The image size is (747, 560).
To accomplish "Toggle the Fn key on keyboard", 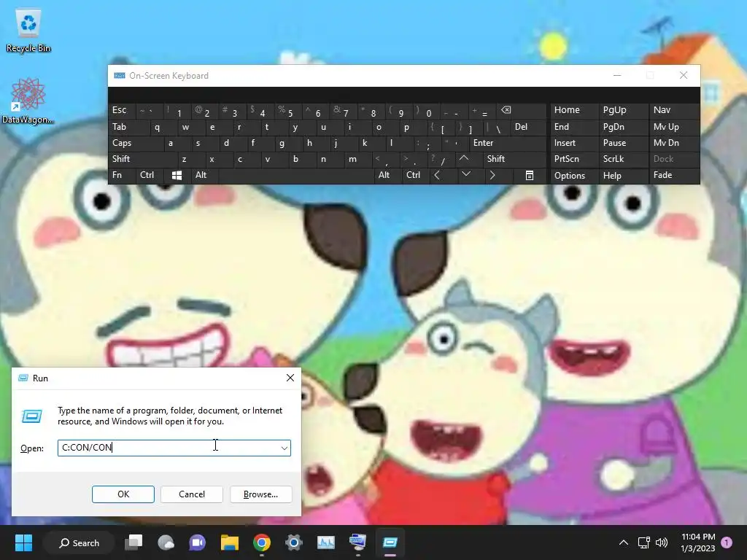I will click(x=122, y=175).
